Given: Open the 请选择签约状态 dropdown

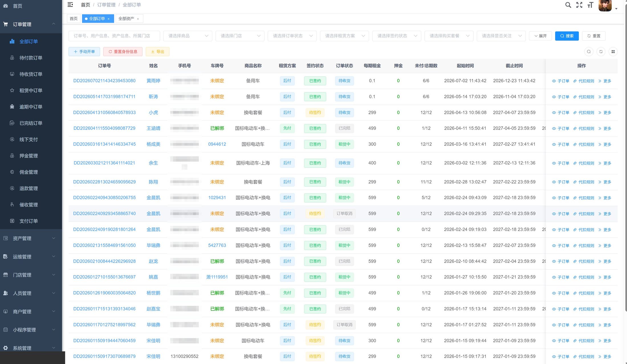Looking at the screenshot, I should [x=397, y=36].
